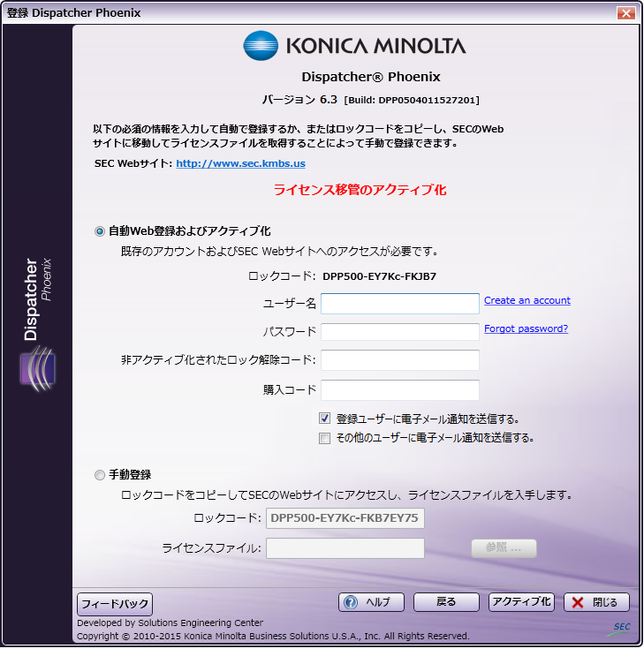Image resolution: width=644 pixels, height=649 pixels.
Task: Click the Dispatcher® Phoenix product title
Action: point(371,77)
